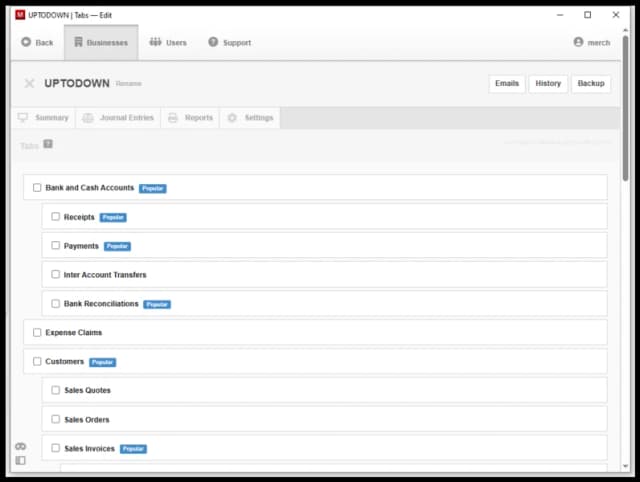
Task: Click the red app logo in title bar
Action: point(20,15)
